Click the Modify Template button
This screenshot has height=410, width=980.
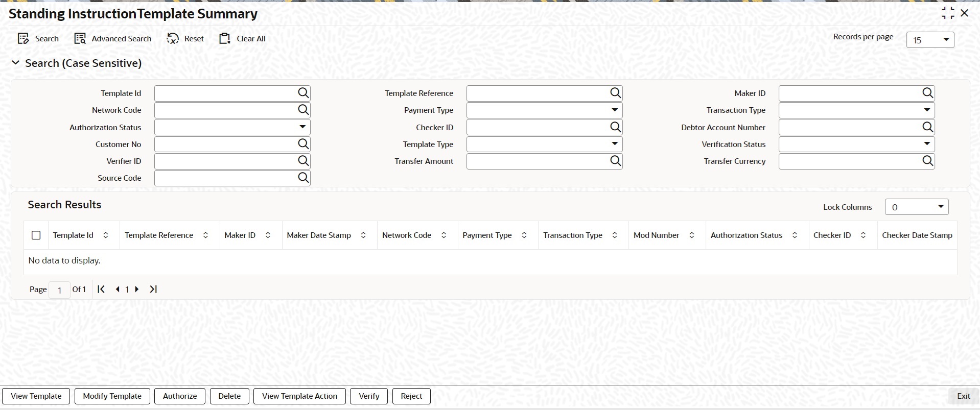(x=112, y=396)
